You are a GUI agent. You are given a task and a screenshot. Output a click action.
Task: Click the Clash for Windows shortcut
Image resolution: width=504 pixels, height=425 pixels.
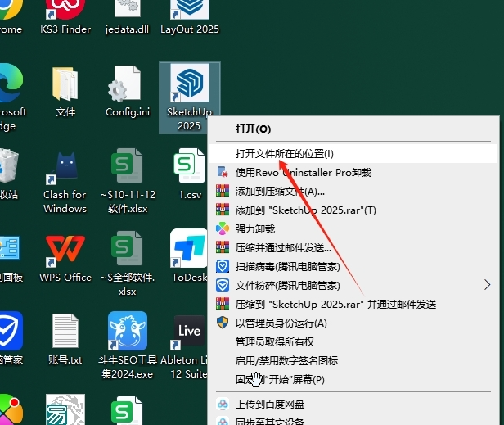(x=65, y=182)
